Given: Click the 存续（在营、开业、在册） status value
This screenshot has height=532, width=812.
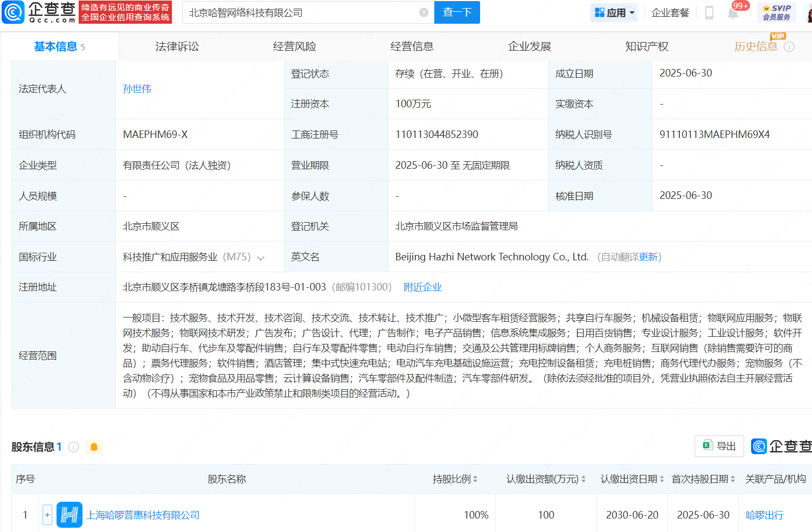Looking at the screenshot, I should click(449, 74).
